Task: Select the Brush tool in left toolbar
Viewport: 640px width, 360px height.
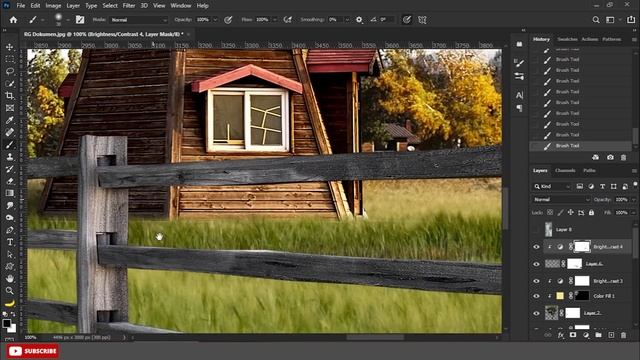Action: pyautogui.click(x=9, y=145)
